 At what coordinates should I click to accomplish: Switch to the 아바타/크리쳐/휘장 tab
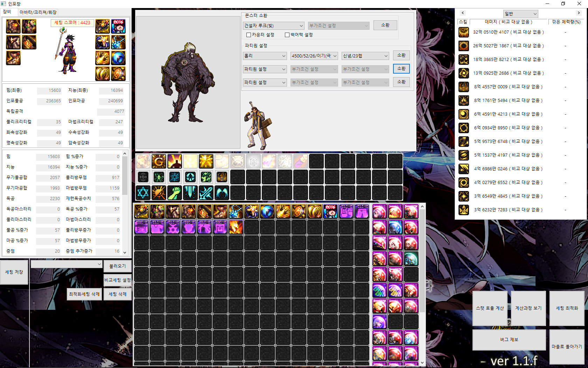click(x=38, y=12)
